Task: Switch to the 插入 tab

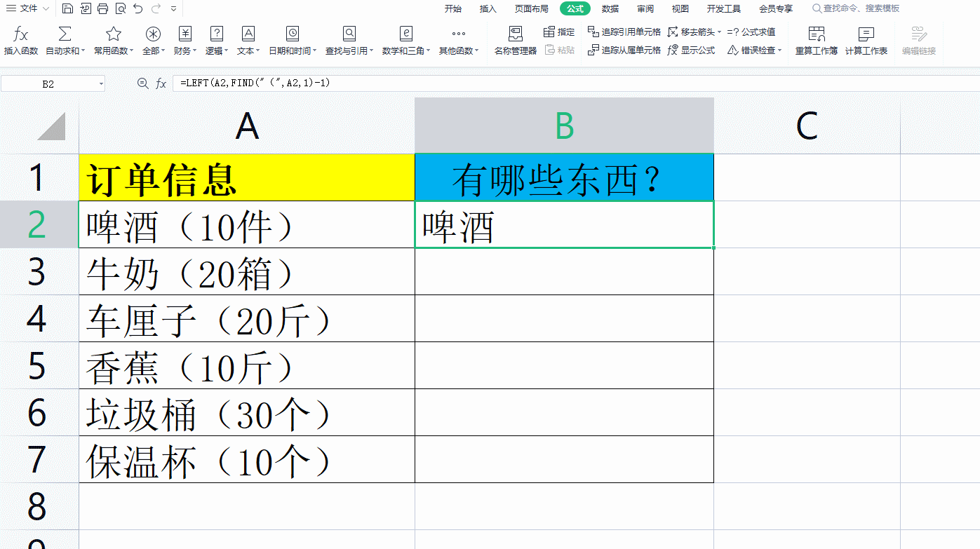Action: click(488, 9)
